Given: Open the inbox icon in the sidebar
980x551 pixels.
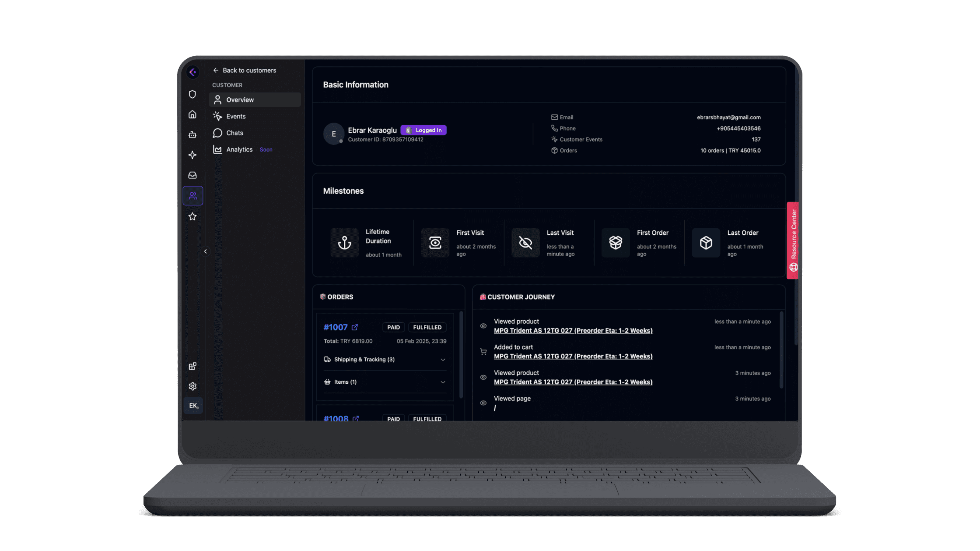Looking at the screenshot, I should click(x=192, y=175).
